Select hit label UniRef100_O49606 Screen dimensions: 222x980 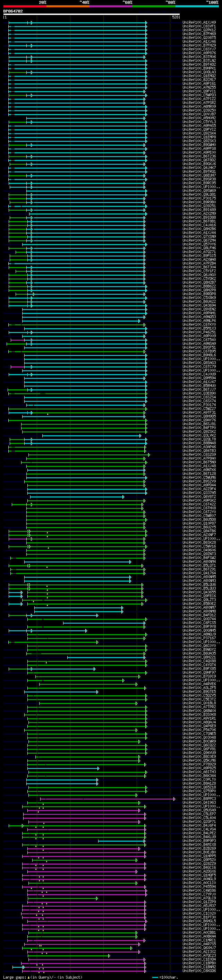[199, 550]
